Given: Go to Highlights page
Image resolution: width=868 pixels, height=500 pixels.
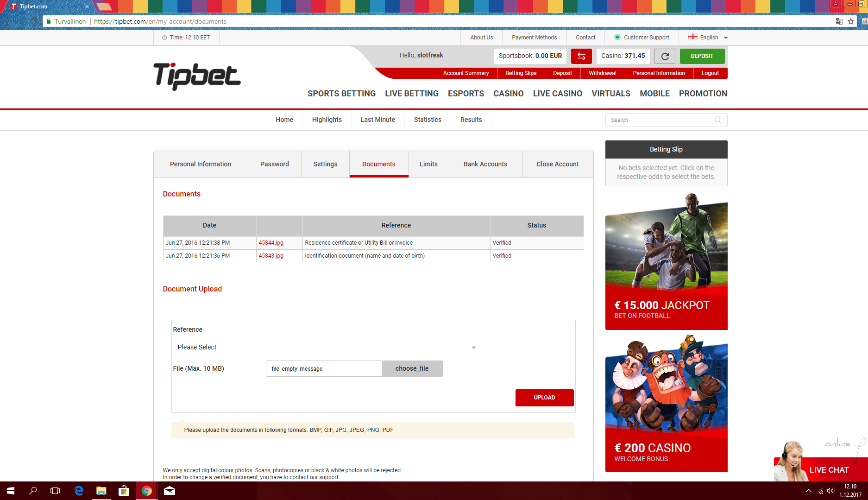Looking at the screenshot, I should pos(327,120).
